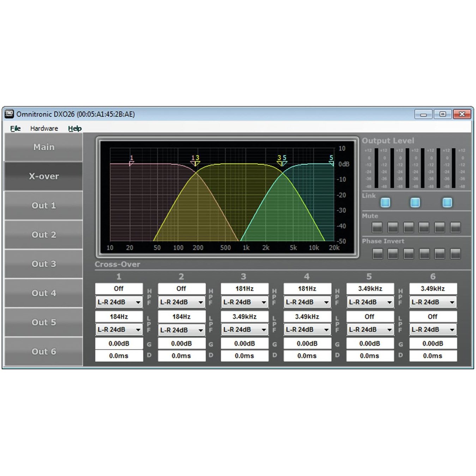Click channel 2 gain field 0.00dB

click(x=181, y=343)
